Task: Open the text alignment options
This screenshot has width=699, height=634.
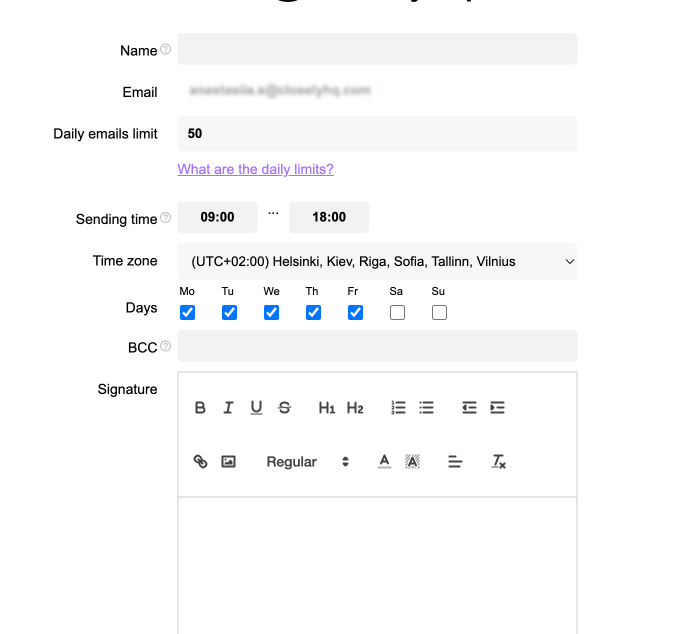Action: 455,461
